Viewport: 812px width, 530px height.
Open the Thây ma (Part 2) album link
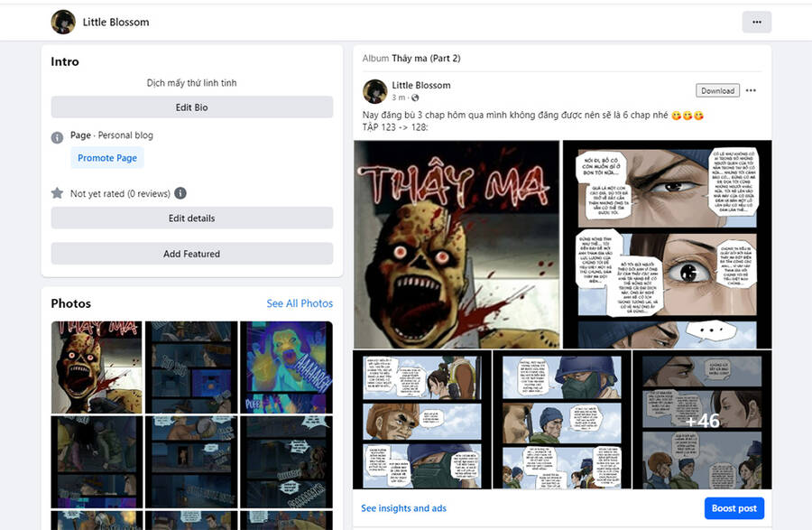(x=426, y=59)
